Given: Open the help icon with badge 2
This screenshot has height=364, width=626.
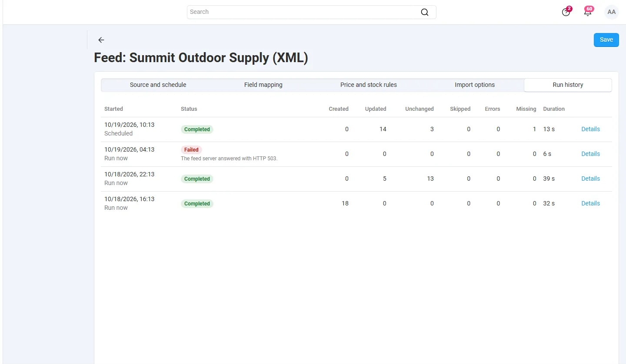Looking at the screenshot, I should [566, 12].
